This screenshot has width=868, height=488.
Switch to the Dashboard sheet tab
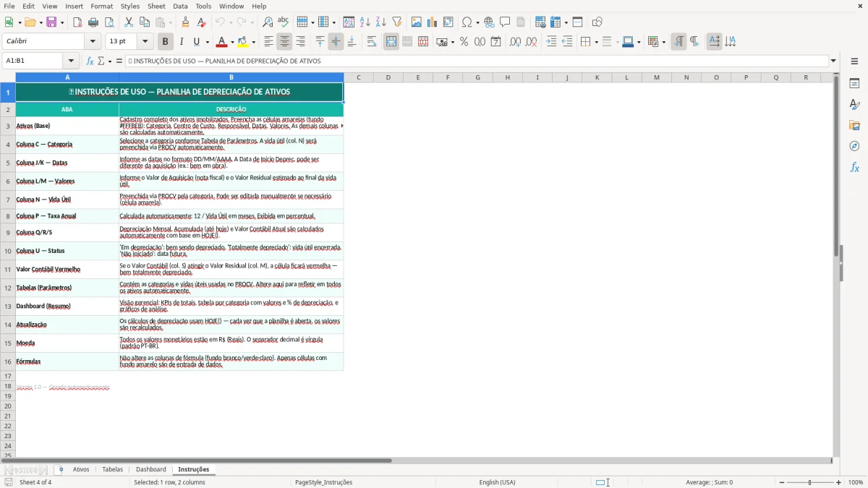click(150, 468)
